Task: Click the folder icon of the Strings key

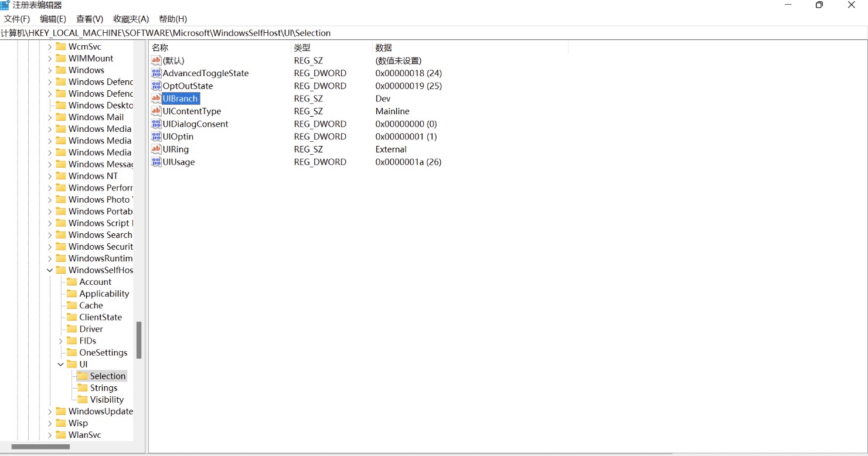Action: [83, 388]
